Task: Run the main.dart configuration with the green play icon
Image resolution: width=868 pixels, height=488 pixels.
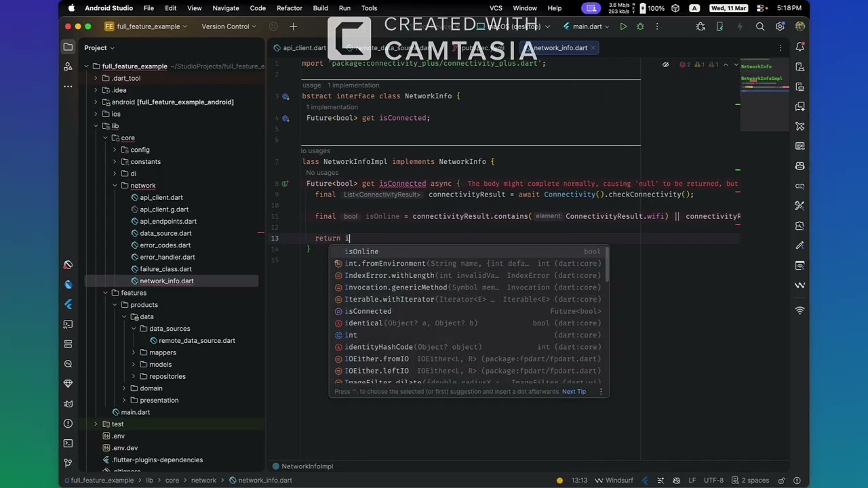Action: pos(623,26)
